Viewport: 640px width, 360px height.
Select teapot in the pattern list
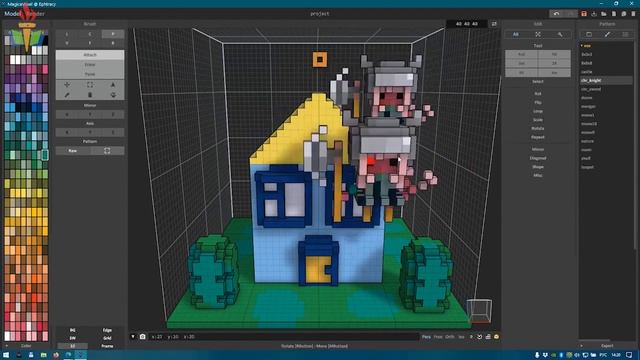click(587, 167)
